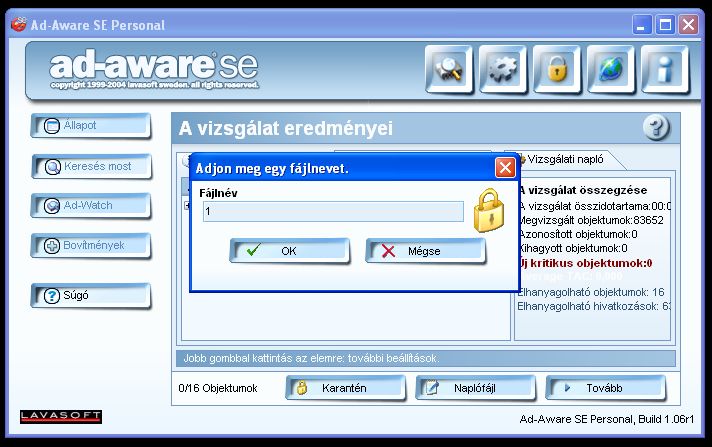Click 'Kihagyott objektumok:0' line
712x447 pixels.
[x=573, y=248]
